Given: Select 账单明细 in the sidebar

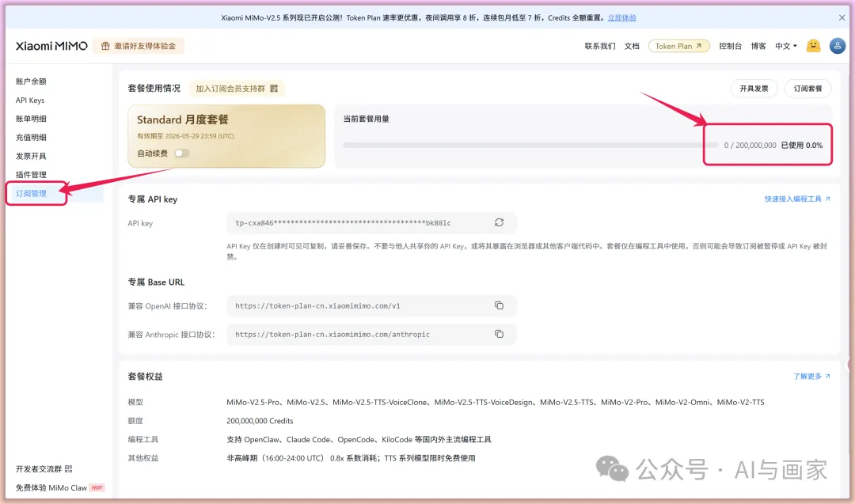Looking at the screenshot, I should 31,119.
